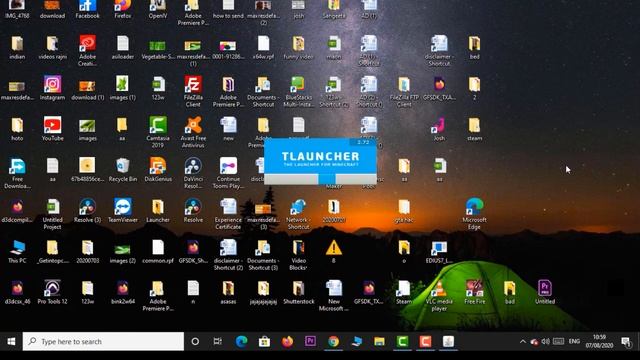Open the steam folder icon

click(474, 129)
